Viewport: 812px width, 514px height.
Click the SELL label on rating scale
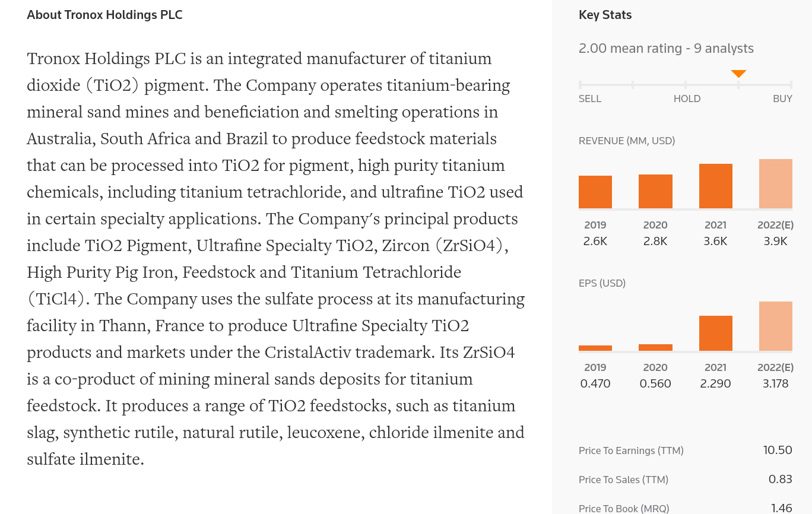point(590,99)
